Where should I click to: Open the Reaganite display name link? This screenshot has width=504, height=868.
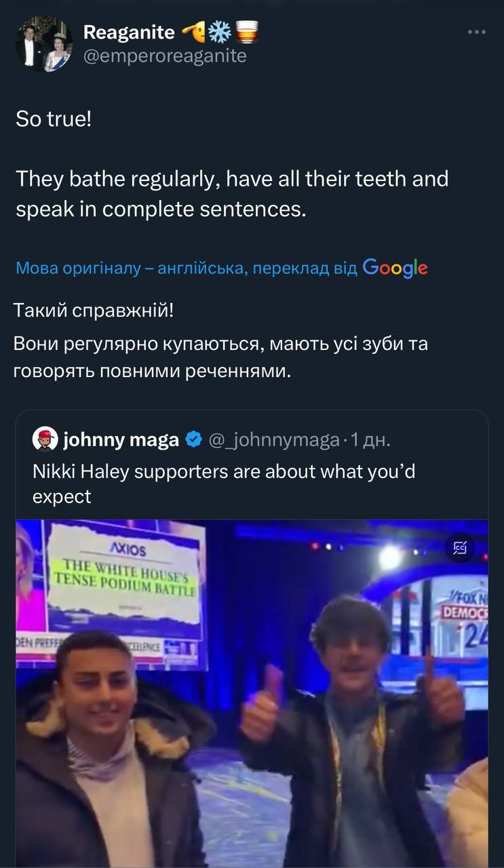pos(129,31)
